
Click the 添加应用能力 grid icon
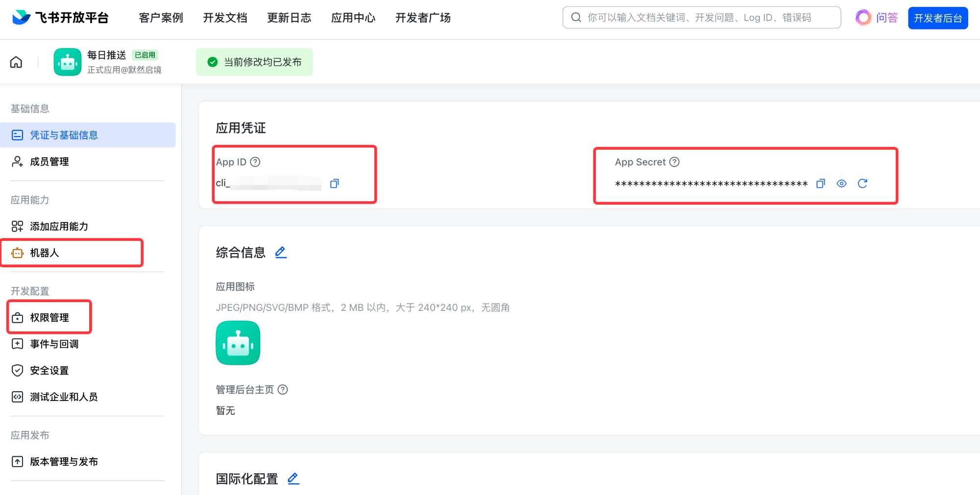(x=17, y=226)
